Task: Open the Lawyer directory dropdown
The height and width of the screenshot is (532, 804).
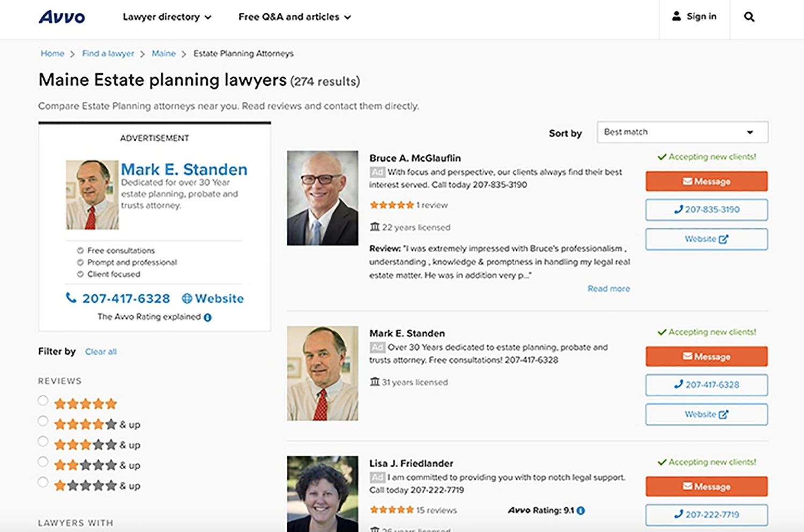Action: coord(166,17)
